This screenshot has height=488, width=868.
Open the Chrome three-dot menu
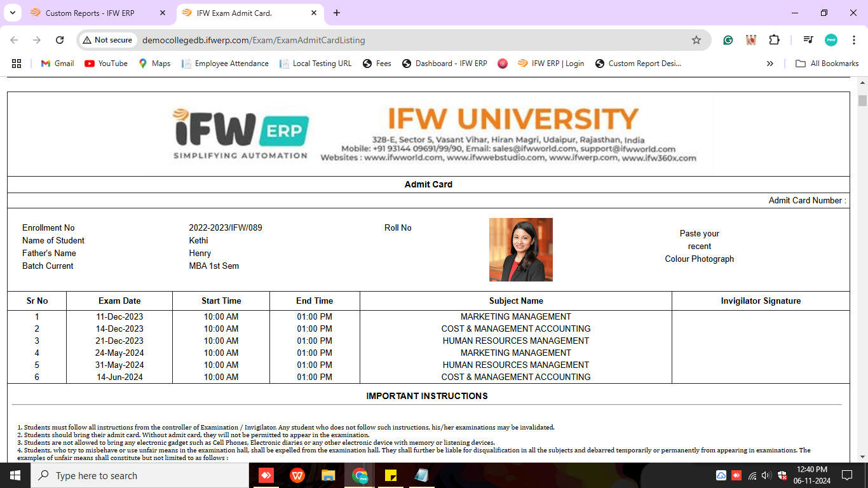[x=853, y=40]
